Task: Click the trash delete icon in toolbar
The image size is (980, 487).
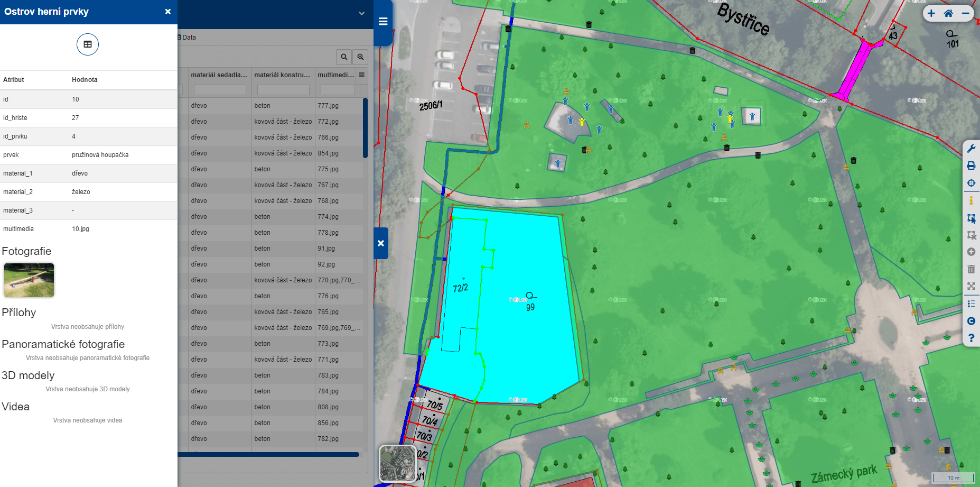Action: tap(971, 269)
